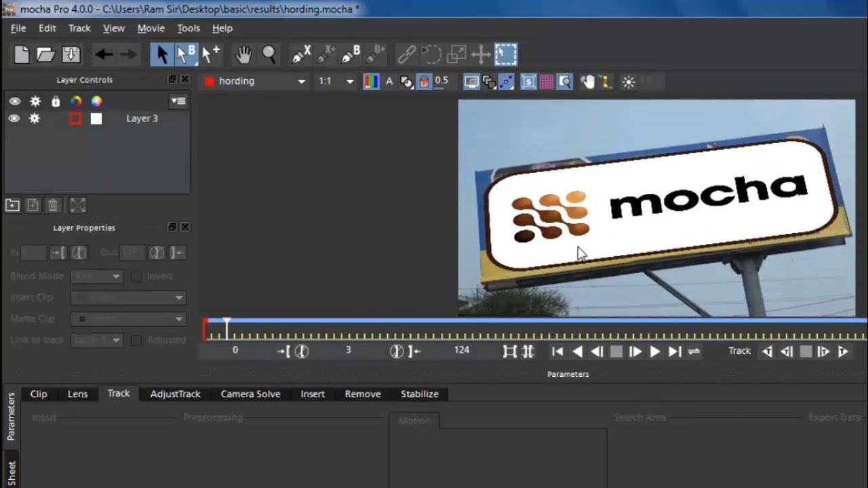The image size is (868, 488).
Task: Save the project with the save icon
Action: (x=71, y=54)
